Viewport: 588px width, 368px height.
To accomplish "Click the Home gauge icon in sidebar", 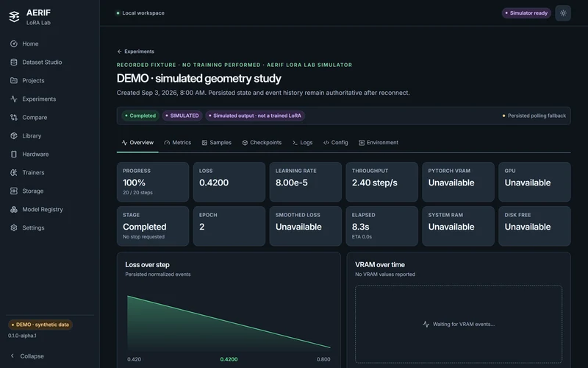I will point(14,44).
